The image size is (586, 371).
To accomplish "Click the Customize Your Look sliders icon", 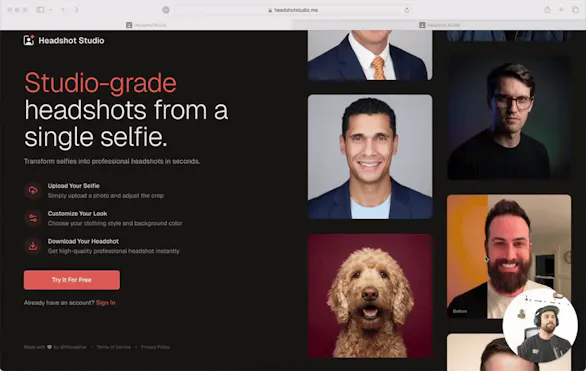I will [33, 218].
